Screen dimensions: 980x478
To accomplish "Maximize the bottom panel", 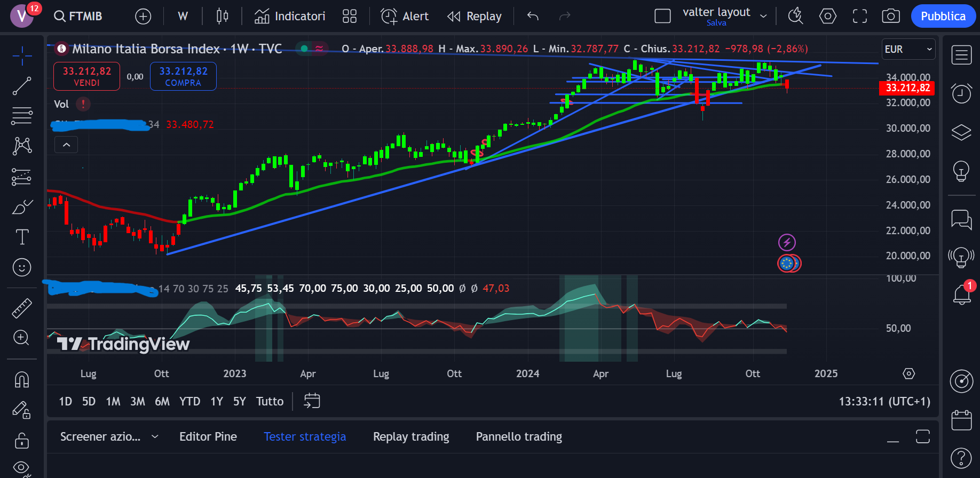I will pyautogui.click(x=923, y=437).
